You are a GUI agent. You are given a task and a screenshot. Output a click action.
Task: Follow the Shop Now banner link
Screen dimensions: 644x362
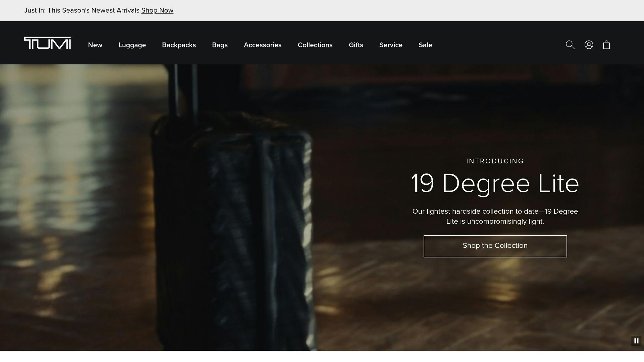pos(157,10)
